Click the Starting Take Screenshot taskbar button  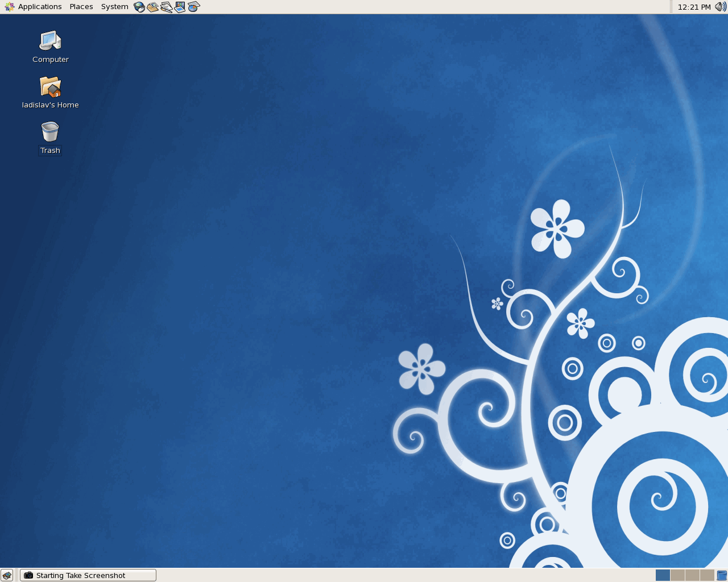click(88, 575)
